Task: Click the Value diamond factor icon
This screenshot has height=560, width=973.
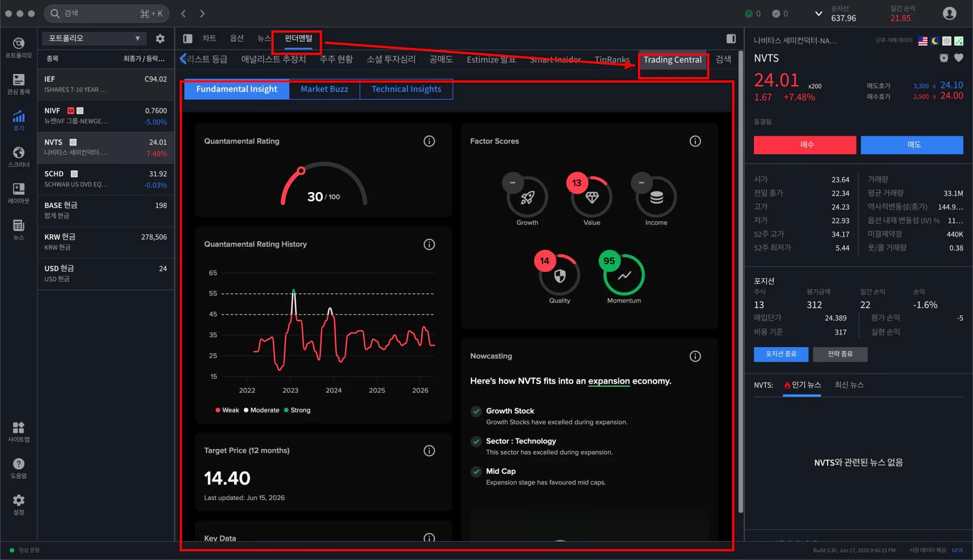Action: coord(591,197)
